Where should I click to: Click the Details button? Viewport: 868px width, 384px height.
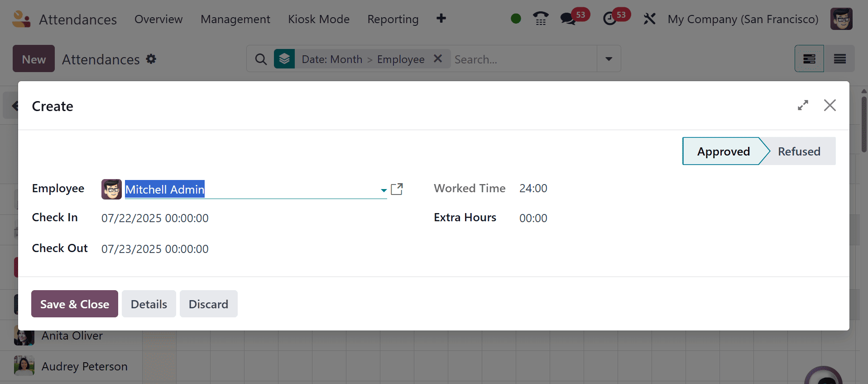[x=149, y=304]
